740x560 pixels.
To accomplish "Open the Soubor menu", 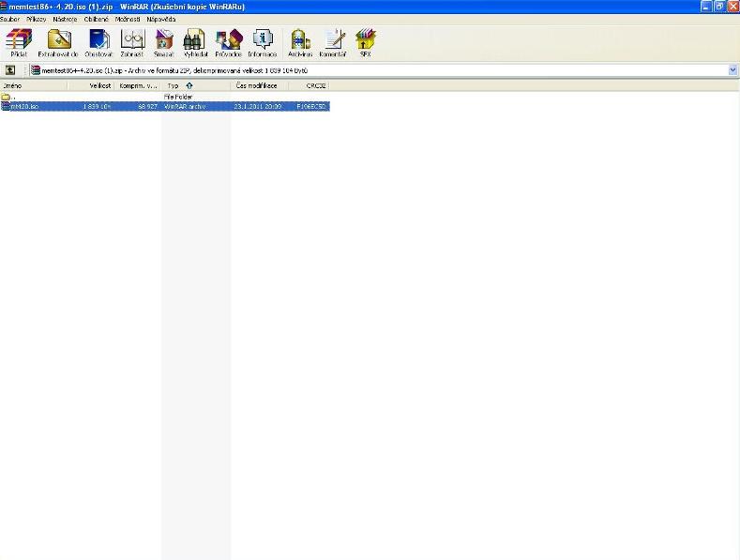I will (x=9, y=19).
